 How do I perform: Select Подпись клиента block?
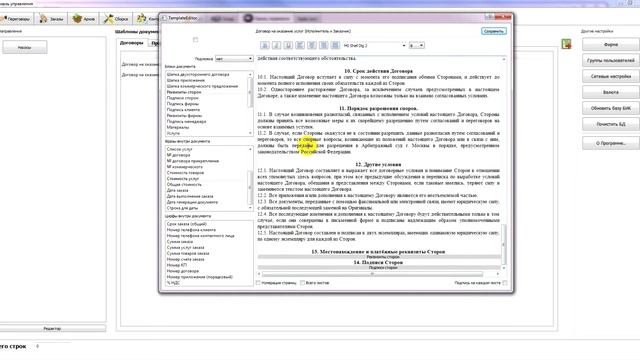tap(183, 110)
